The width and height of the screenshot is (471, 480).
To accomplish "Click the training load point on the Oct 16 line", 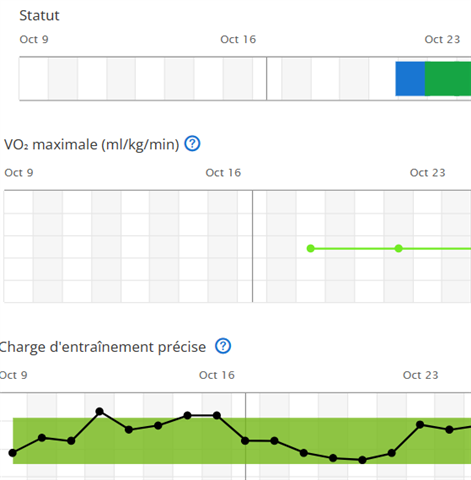I will [245, 441].
